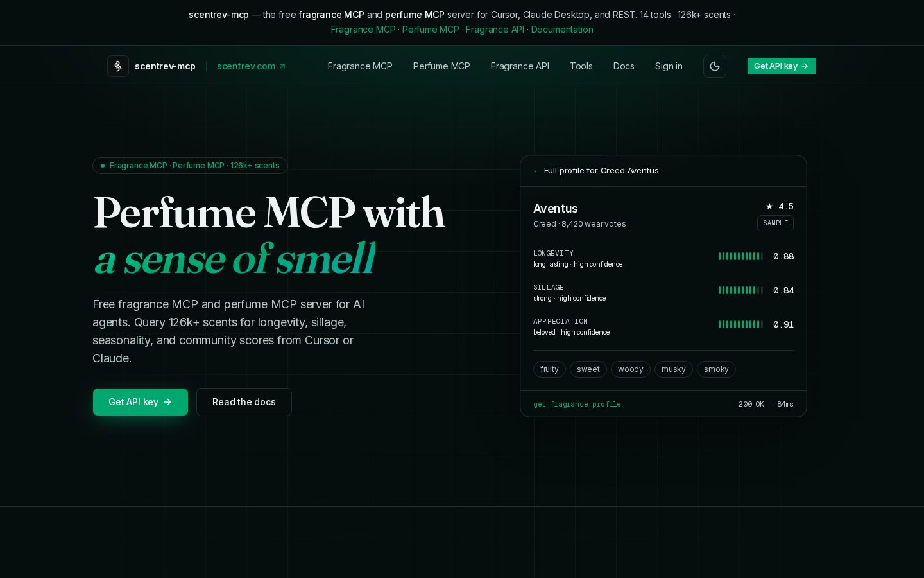Click the Aventus title
The image size is (924, 578).
point(556,209)
